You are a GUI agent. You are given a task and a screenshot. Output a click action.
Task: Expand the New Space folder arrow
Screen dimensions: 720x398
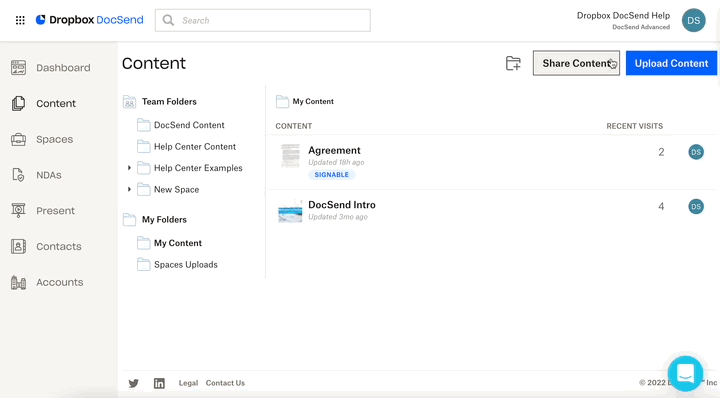[129, 189]
